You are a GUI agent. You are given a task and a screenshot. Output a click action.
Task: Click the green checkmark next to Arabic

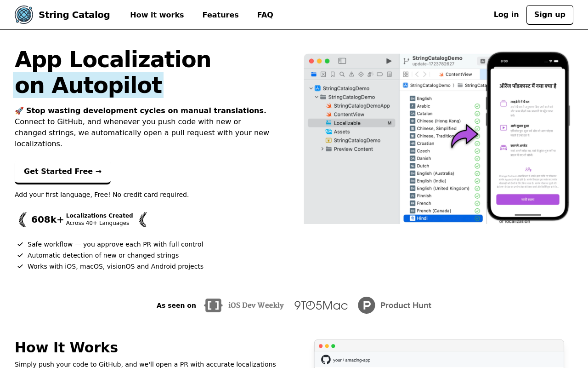pos(477,106)
